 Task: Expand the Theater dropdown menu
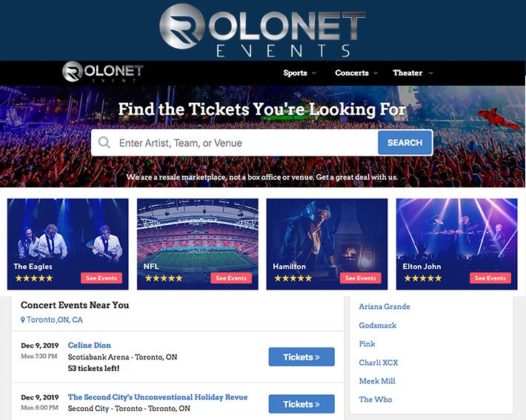click(x=413, y=73)
